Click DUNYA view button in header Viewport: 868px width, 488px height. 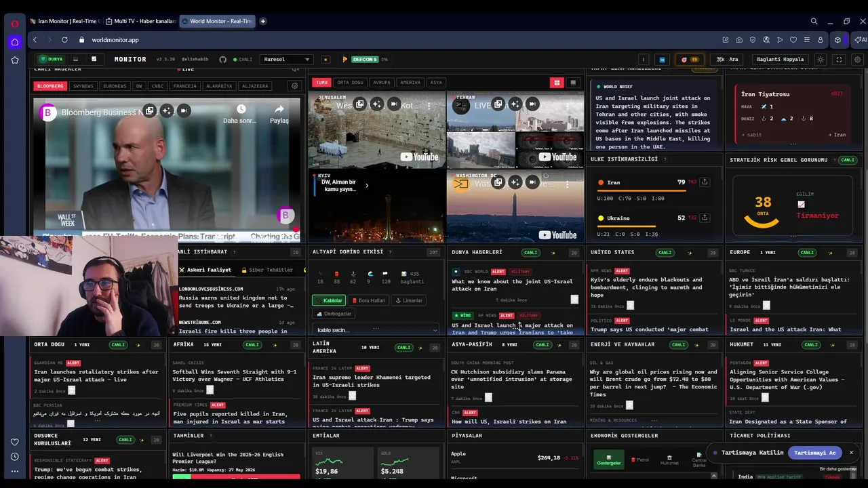(x=52, y=60)
